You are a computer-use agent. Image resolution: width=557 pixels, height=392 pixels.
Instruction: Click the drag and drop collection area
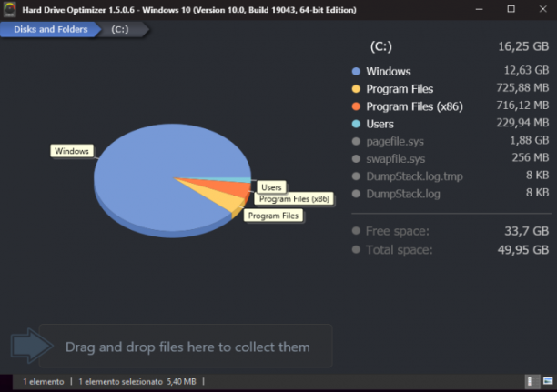tap(186, 346)
